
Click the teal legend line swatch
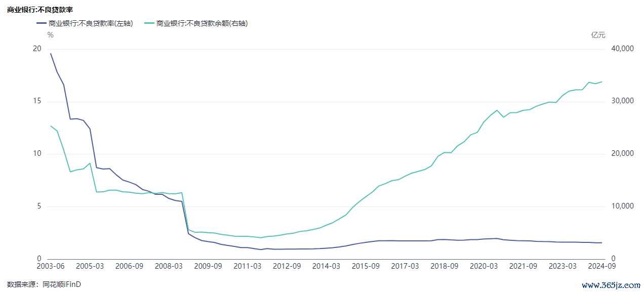[149, 23]
